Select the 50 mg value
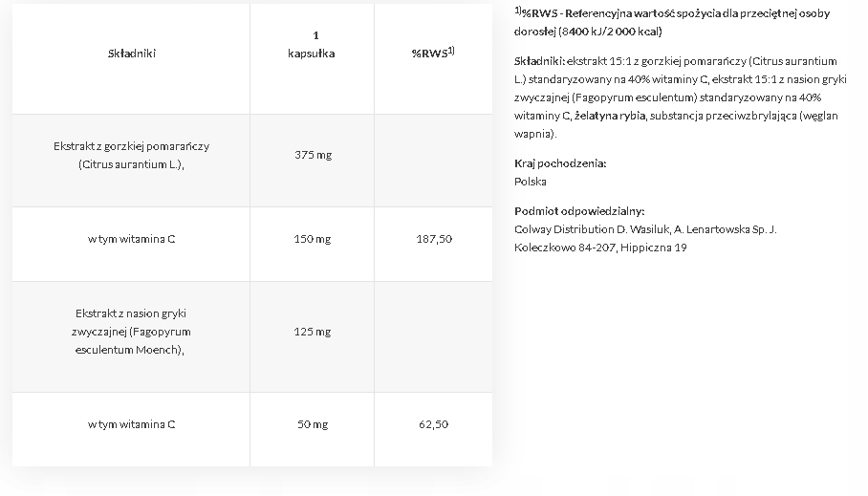Screen dimensions: 868x496 [x=313, y=424]
